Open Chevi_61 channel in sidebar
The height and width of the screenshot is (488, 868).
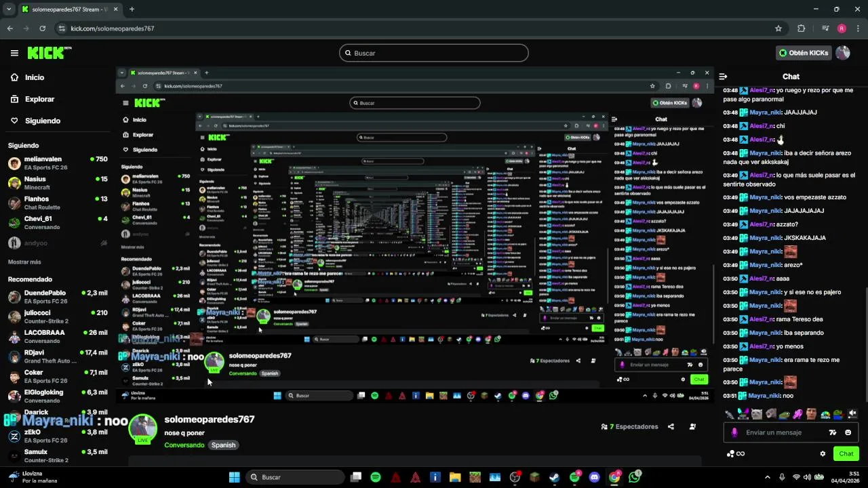point(58,222)
